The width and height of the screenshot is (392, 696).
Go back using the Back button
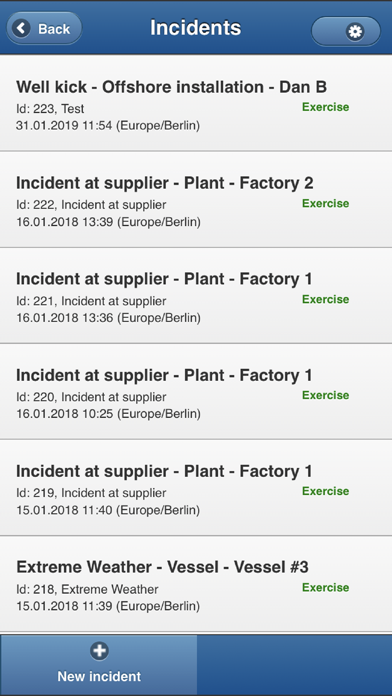coord(44,28)
